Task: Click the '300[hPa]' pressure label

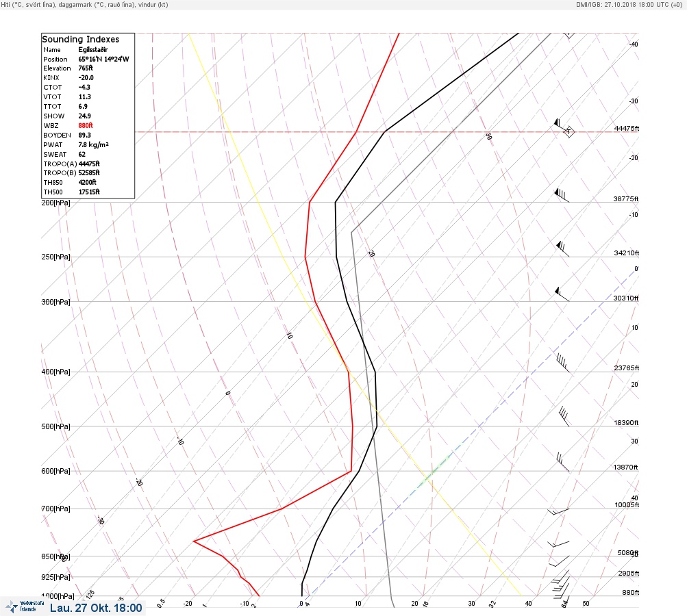Action: coord(55,302)
